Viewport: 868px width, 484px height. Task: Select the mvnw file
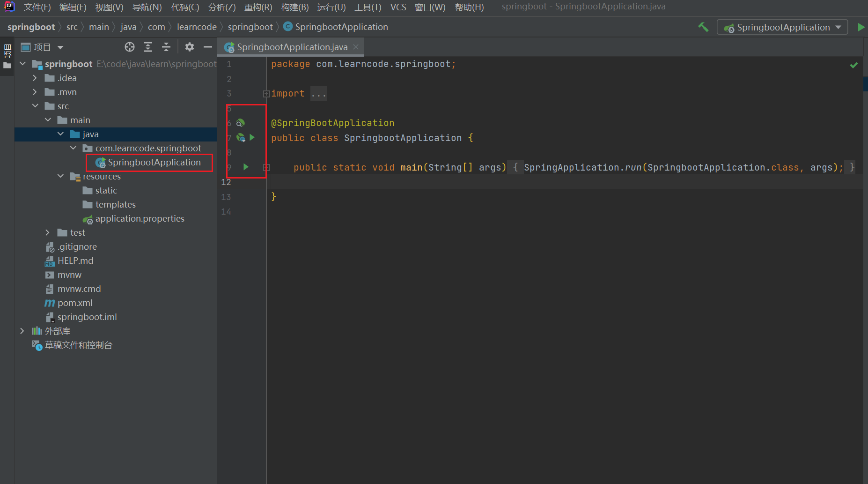[x=63, y=275]
